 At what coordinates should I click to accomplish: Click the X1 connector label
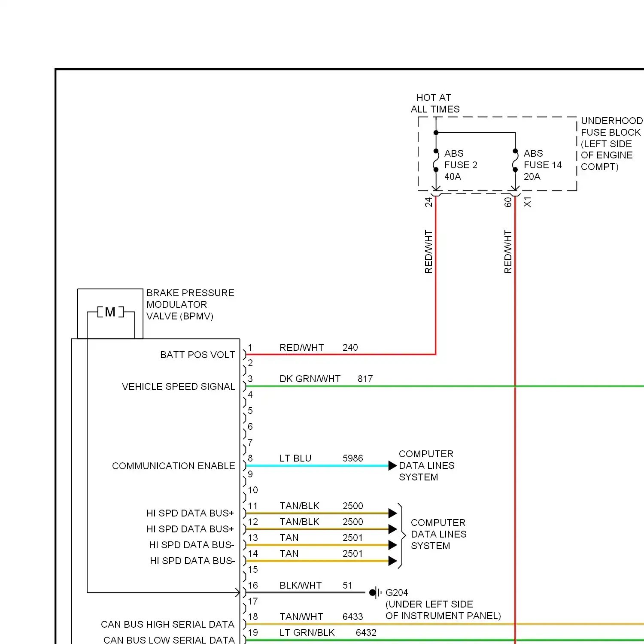point(527,202)
